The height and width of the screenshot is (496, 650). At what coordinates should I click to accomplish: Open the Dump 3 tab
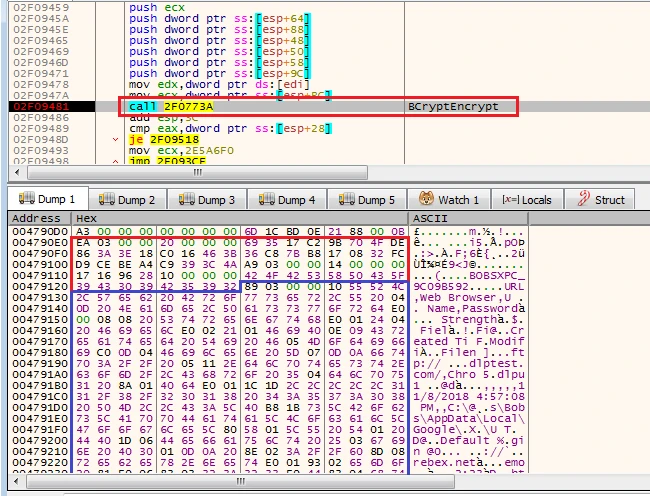tap(207, 200)
